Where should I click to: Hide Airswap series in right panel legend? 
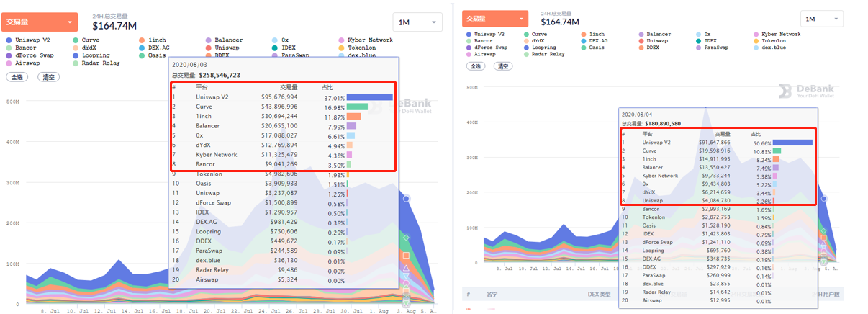click(x=479, y=54)
